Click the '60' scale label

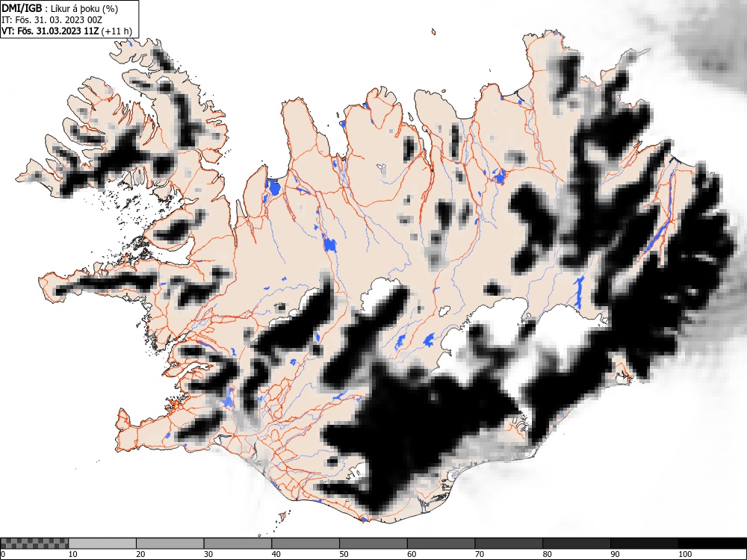[411, 554]
